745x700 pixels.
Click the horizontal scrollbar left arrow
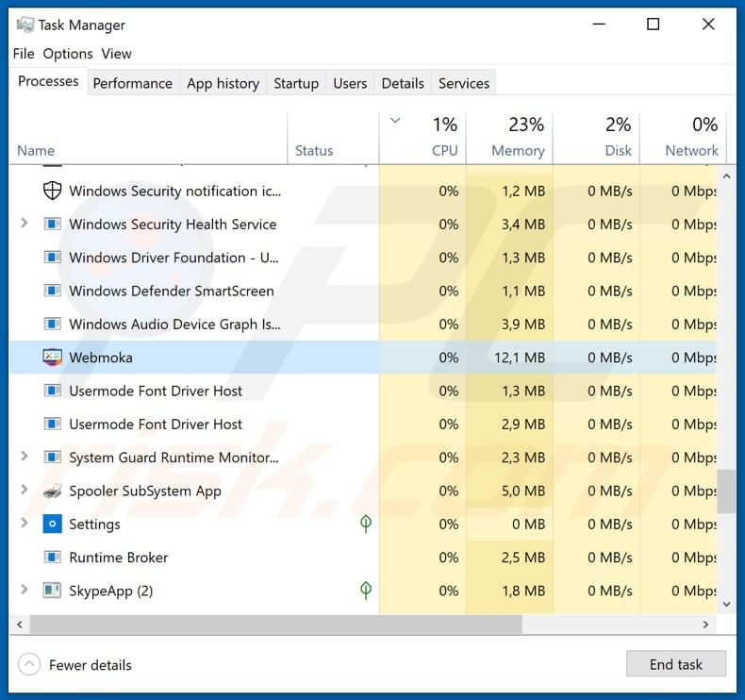(x=20, y=624)
